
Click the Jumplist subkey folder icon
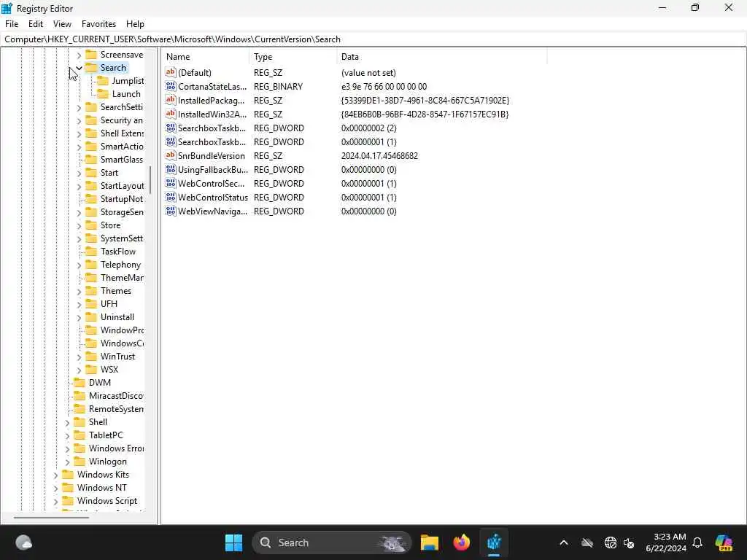(103, 81)
